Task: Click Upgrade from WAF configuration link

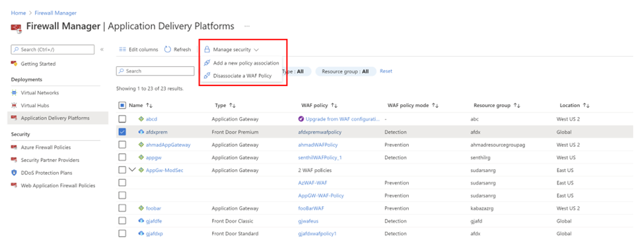Action: click(x=343, y=119)
